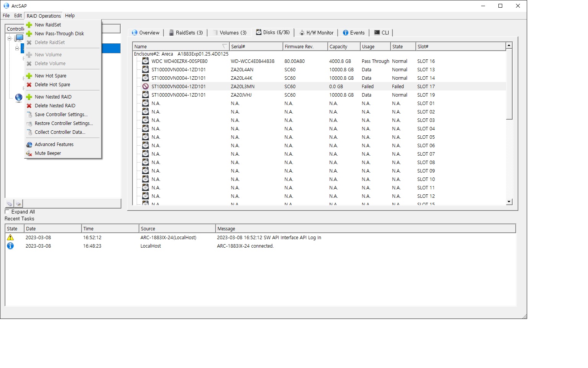This screenshot has height=368, width=588.
Task: Click the disk icon of serial ZA20L44K
Action: [145, 78]
